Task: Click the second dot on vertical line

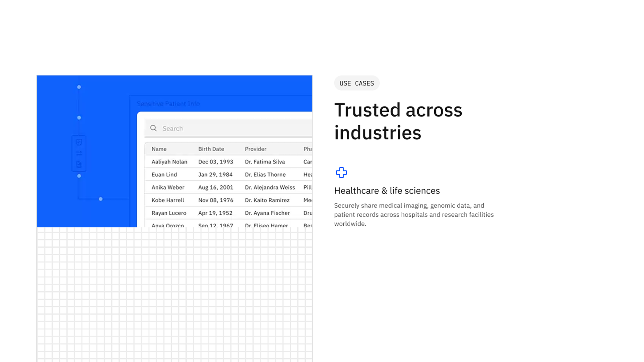Action: click(x=79, y=118)
